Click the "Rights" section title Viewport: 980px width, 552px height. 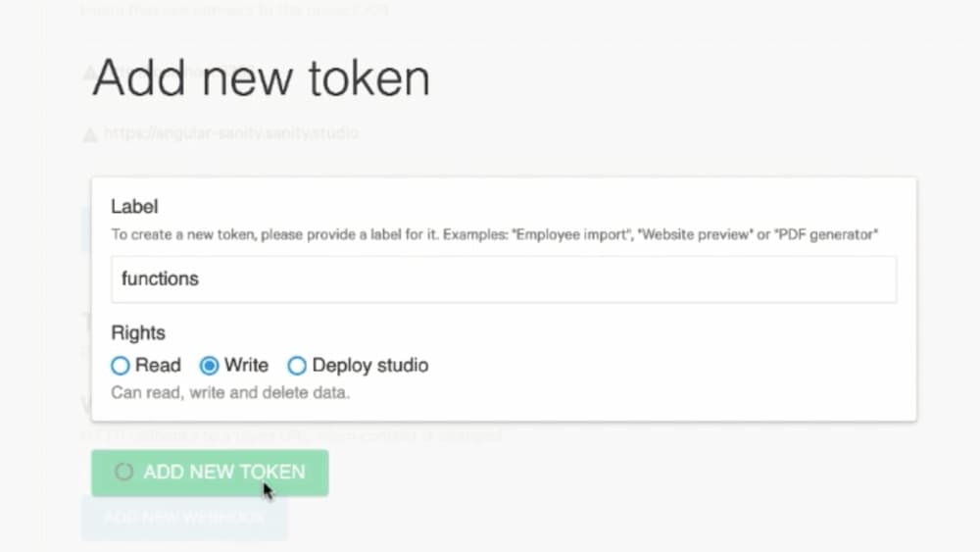pos(137,332)
